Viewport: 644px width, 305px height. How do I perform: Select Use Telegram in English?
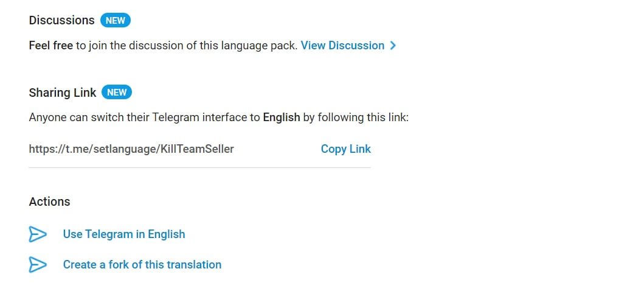click(x=124, y=234)
